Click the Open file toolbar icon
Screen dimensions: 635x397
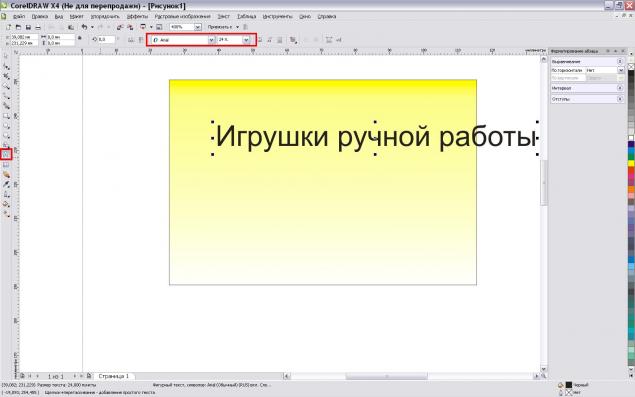point(18,27)
